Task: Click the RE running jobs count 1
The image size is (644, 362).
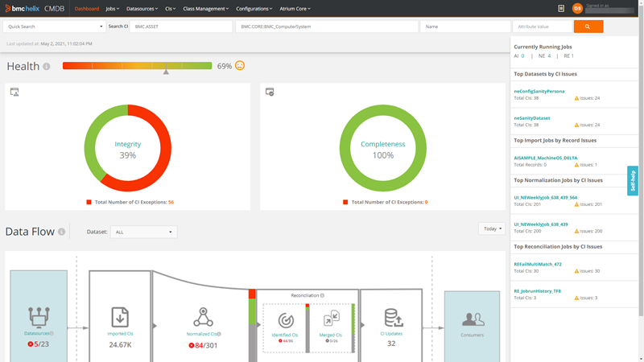Action: (x=572, y=56)
